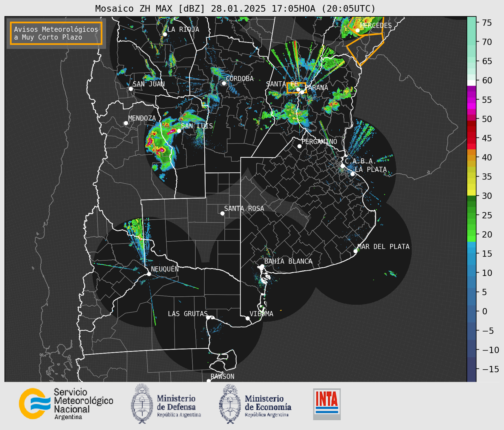
Task: Click the LA PLATA city marker
Action: click(353, 174)
